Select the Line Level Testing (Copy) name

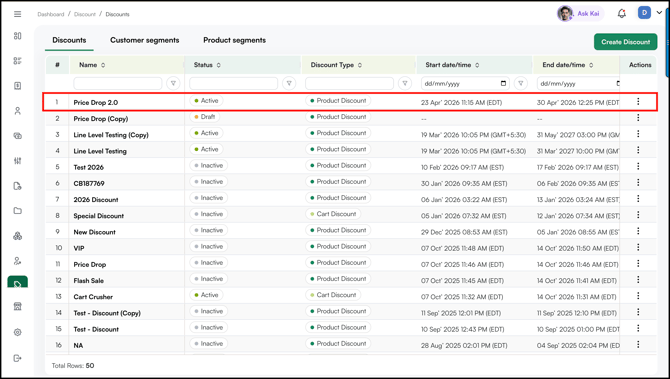(111, 135)
